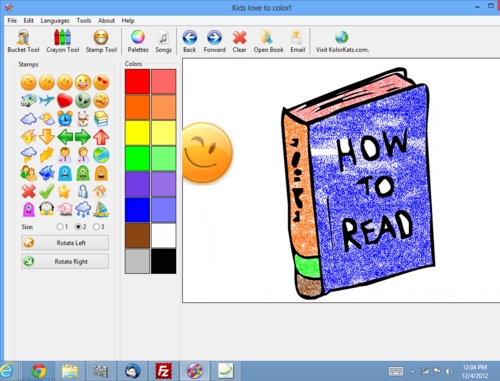This screenshot has height=381, width=500.
Task: Pick the gold star stamp
Action: (x=65, y=191)
